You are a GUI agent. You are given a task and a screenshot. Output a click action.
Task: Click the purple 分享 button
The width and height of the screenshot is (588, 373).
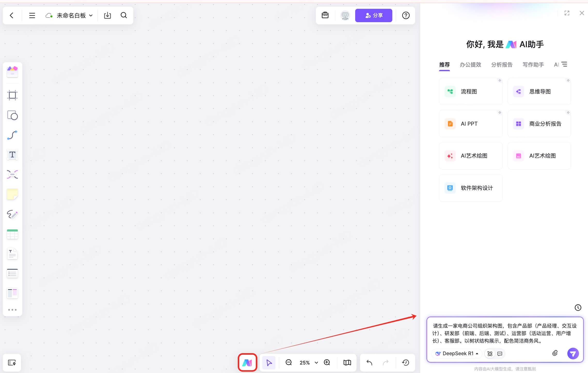[374, 15]
